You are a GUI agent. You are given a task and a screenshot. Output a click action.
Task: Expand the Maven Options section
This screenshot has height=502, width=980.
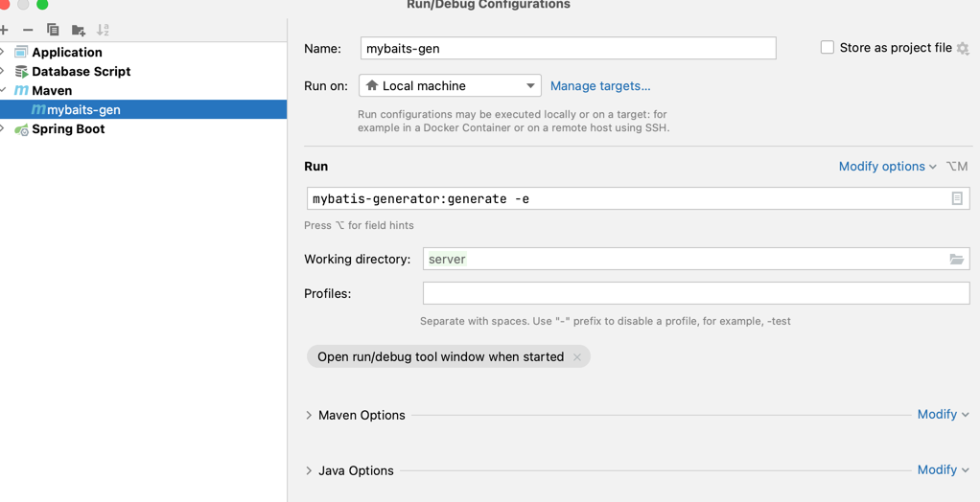[x=309, y=415]
